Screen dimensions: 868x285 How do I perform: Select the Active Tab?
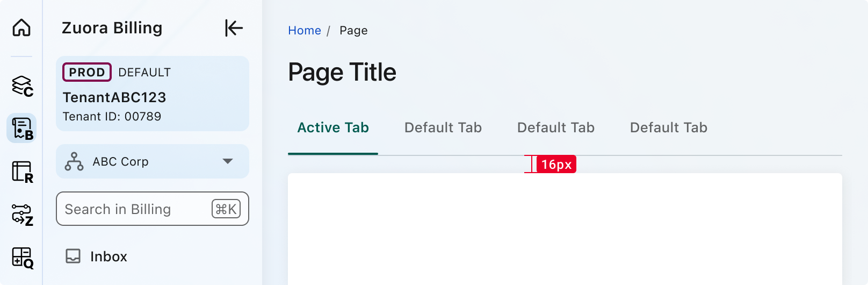(333, 128)
